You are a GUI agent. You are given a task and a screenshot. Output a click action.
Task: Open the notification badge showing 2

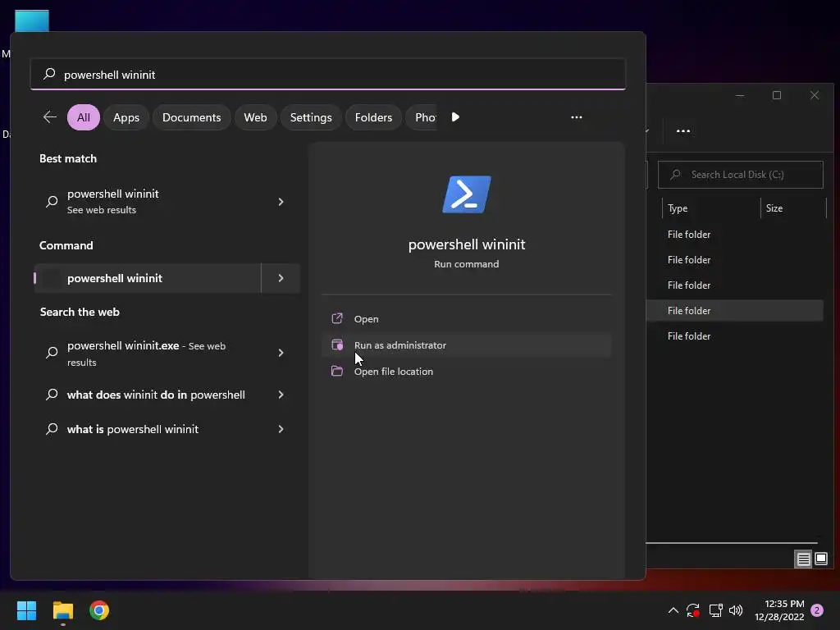[x=817, y=610]
